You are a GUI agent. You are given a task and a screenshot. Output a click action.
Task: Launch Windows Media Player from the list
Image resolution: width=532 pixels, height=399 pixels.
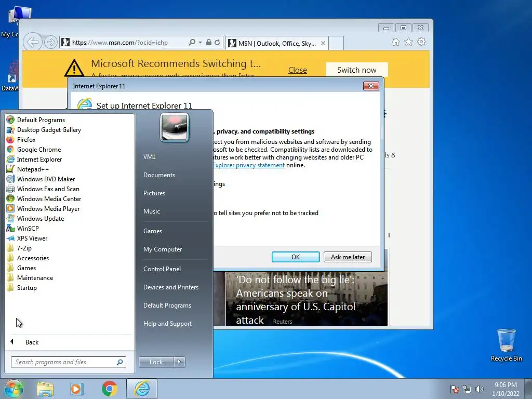coord(43,208)
